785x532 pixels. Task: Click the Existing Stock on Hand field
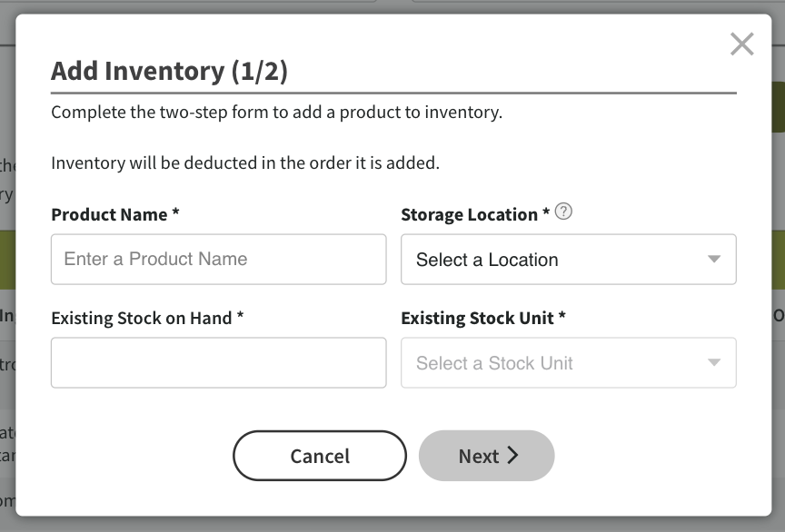218,362
